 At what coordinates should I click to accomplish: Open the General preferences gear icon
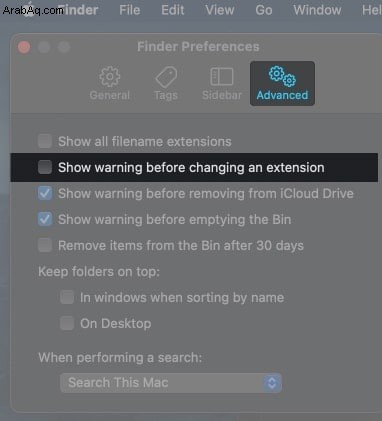point(110,77)
